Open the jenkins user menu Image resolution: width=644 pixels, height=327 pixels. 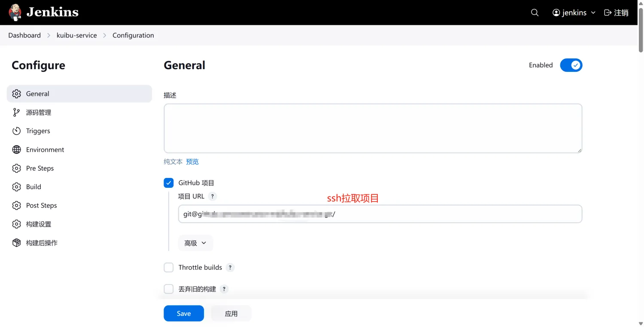573,12
